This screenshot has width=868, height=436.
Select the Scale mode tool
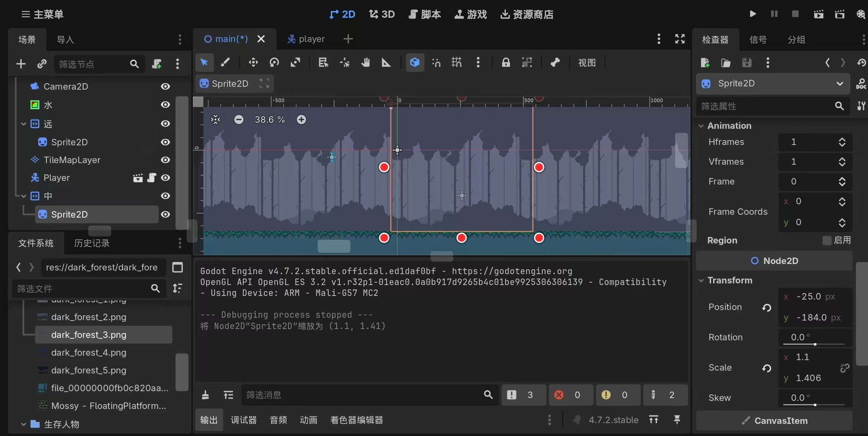pyautogui.click(x=295, y=63)
